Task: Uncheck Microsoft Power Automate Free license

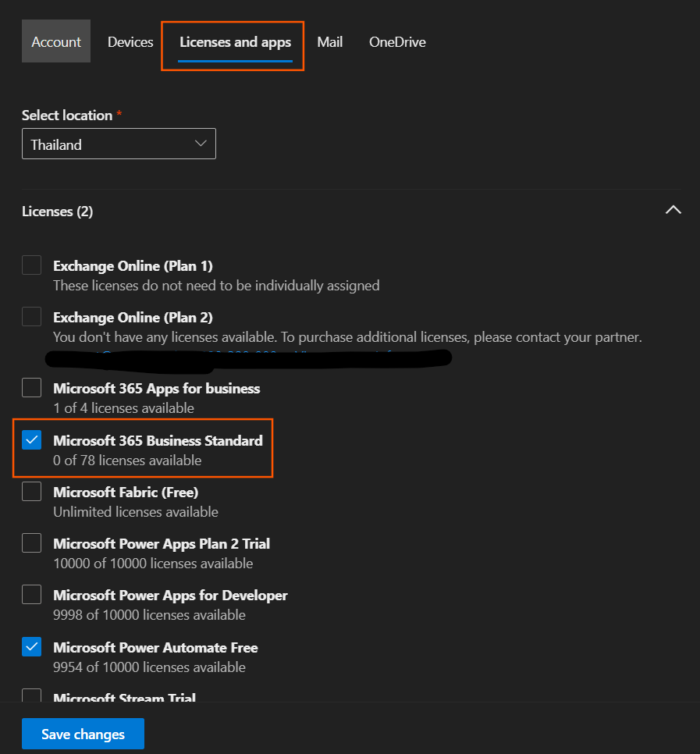Action: (32, 647)
